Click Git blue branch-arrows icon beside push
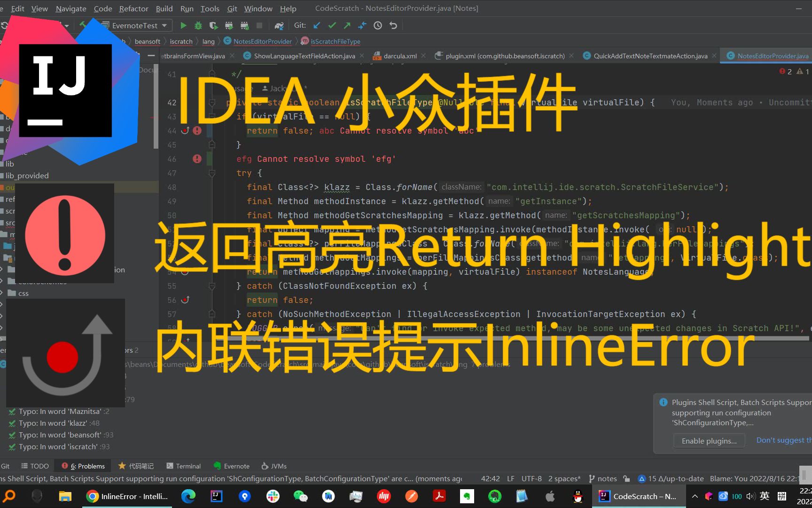Viewport: 812px width, 508px height. [x=362, y=25]
